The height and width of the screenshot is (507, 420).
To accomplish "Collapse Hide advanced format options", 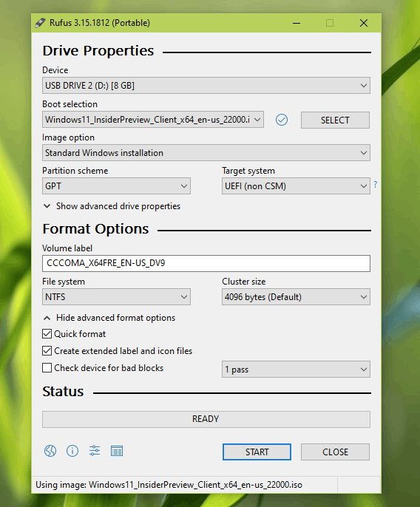I will coord(109,318).
